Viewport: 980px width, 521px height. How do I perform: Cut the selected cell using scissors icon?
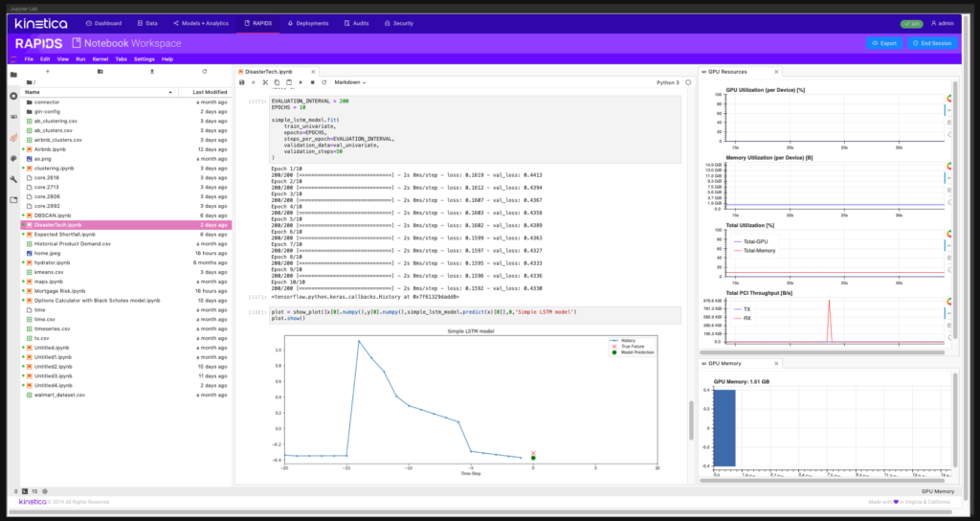tap(265, 82)
